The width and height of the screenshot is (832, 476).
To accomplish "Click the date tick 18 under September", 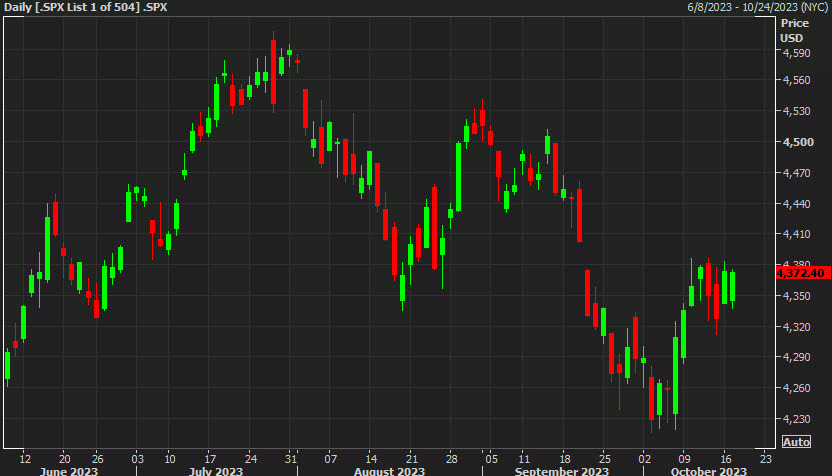I will tap(565, 459).
